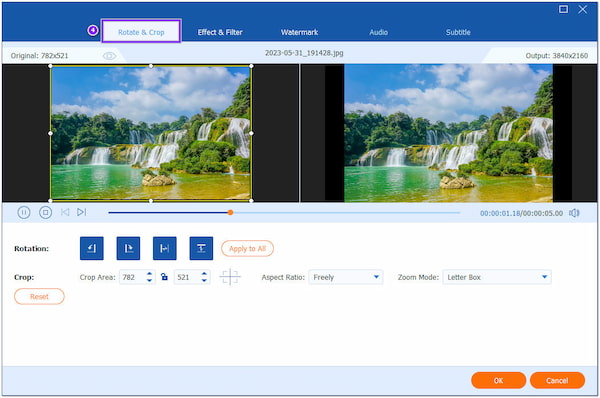
Task: Click the Original: 782x521 label
Action: click(x=39, y=56)
